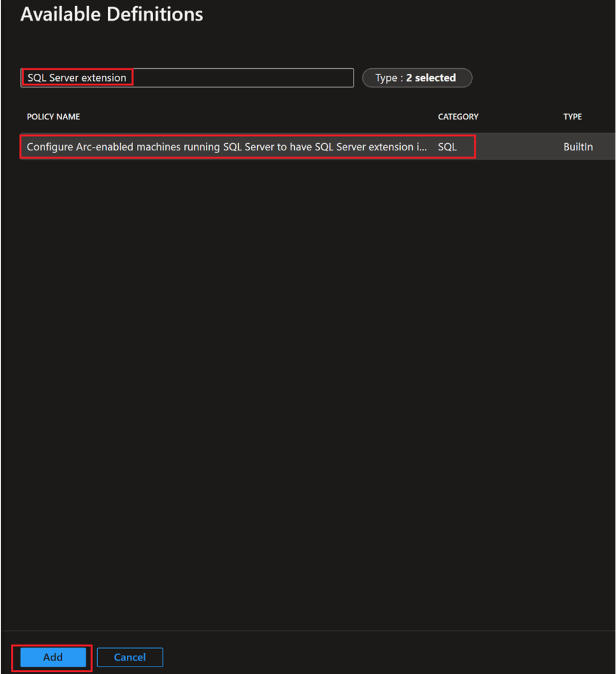
Task: Click the BuiltIn type cell
Action: tap(578, 147)
